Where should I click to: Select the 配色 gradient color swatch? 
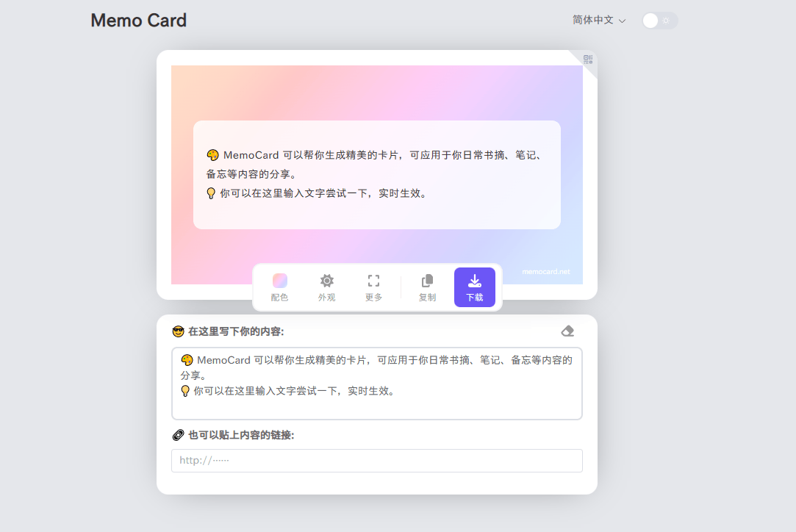tap(279, 280)
